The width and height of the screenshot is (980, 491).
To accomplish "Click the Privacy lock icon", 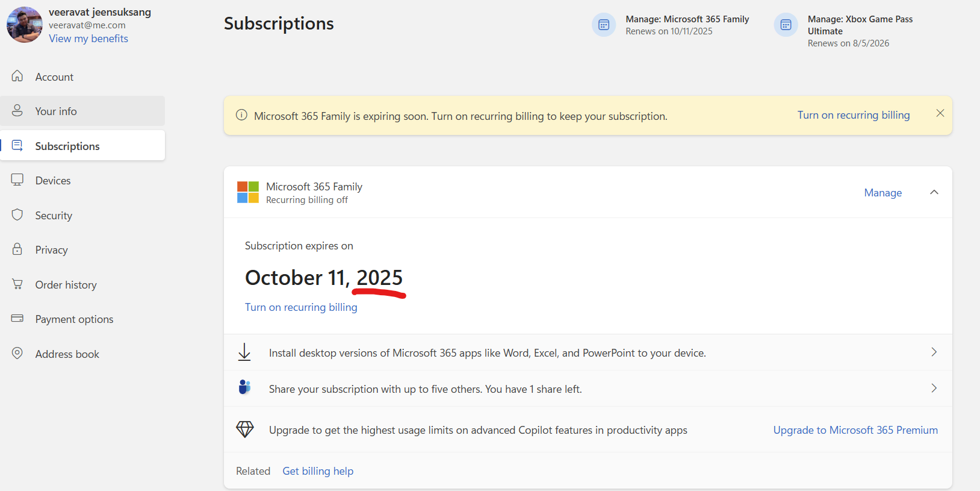I will click(x=17, y=249).
